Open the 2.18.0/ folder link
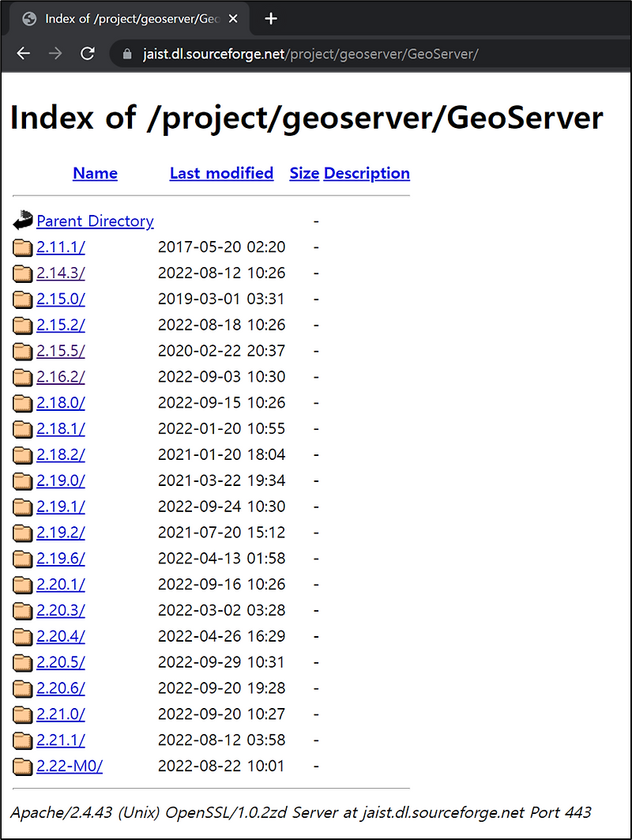 click(59, 402)
